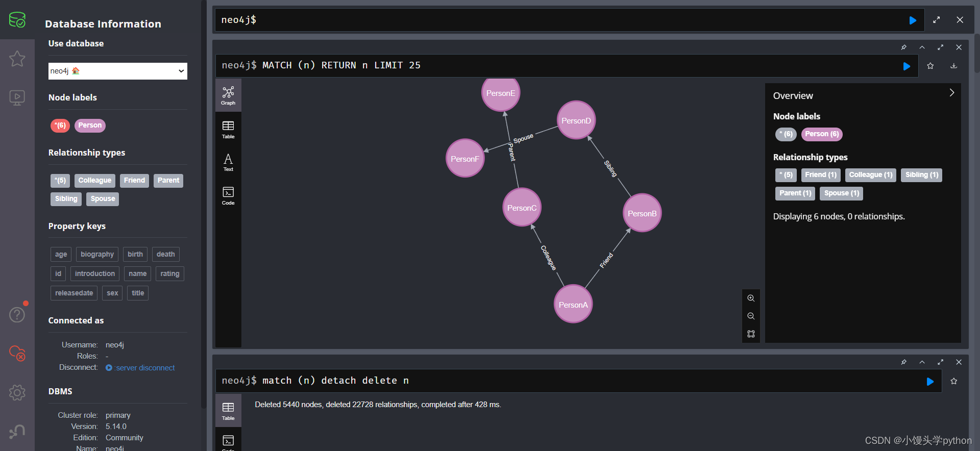
Task: Fullscreen the MATCH query result frame
Action: tap(940, 47)
